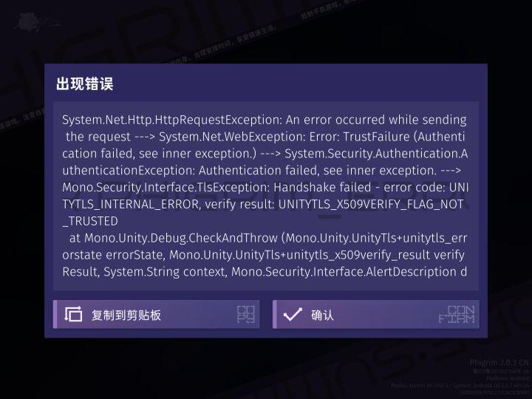Click the 'the request ---> System.Net.WebException' line

(x=265, y=137)
